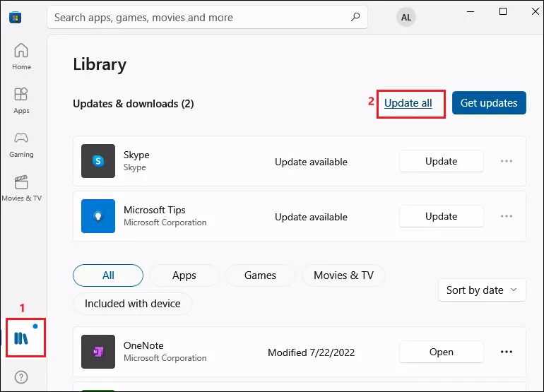
Task: Click the Updates & downloads (2) heading
Action: pos(134,104)
